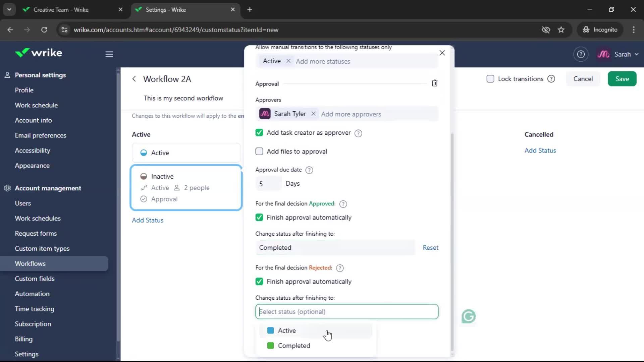
Task: Enable the Lock transitions checkbox
Action: (x=490, y=79)
